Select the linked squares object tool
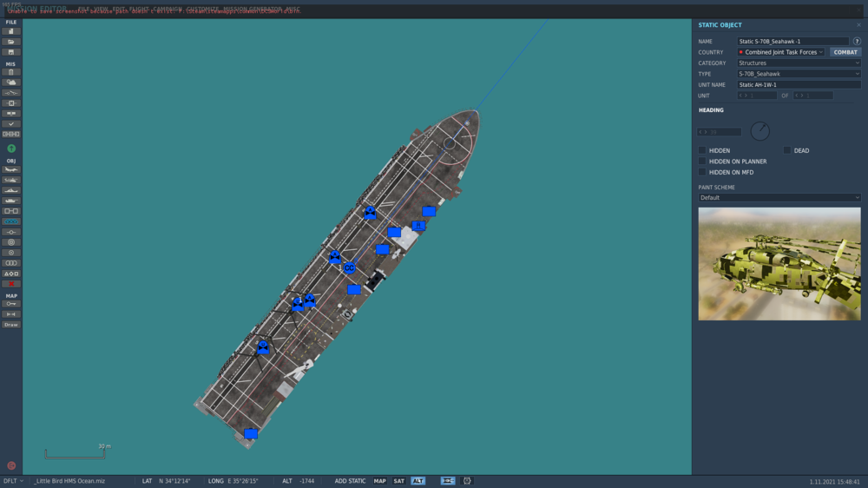Screen dimensions: 868x488 coord(11,211)
